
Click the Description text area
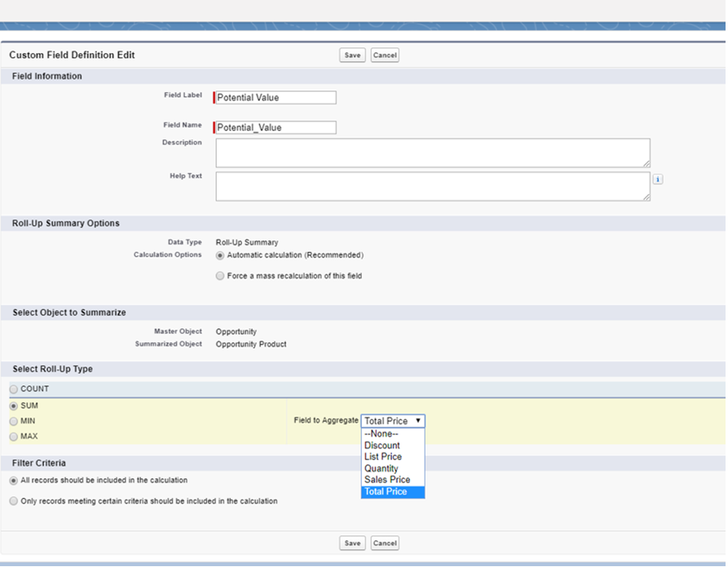point(432,152)
